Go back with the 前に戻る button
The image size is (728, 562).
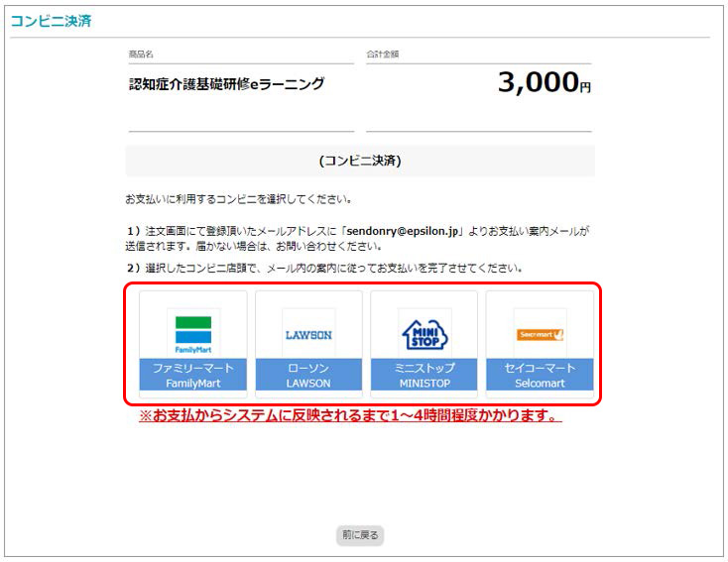point(359,535)
